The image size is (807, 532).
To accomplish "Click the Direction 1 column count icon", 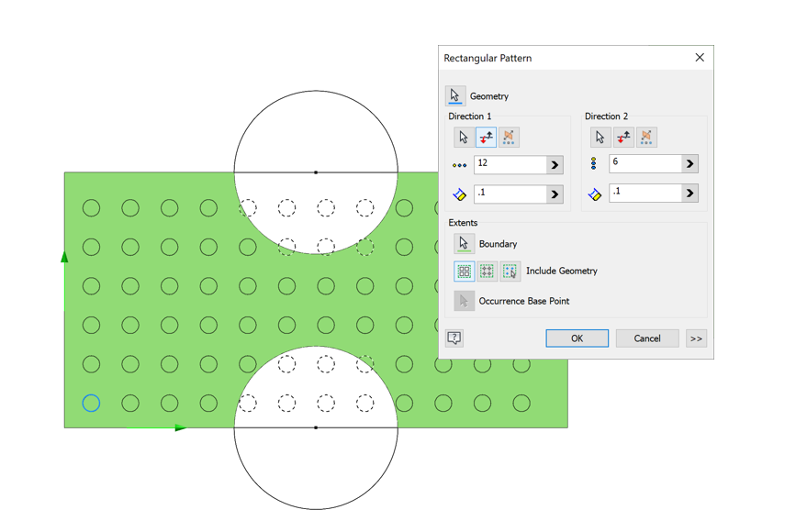I will [x=459, y=165].
